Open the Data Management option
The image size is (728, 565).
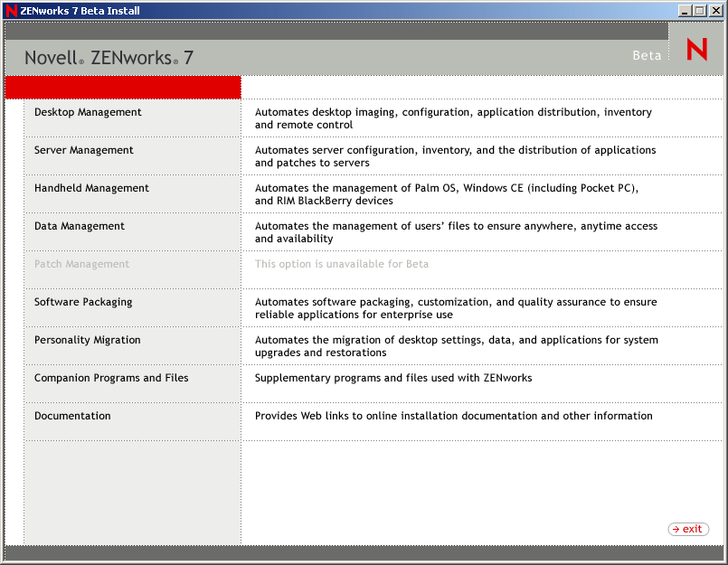click(80, 227)
